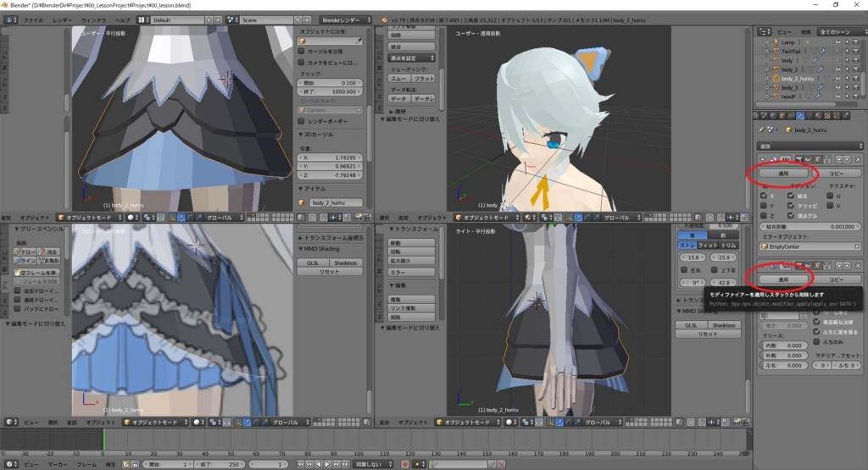Delete Default screen layout X icon
Image resolution: width=868 pixels, height=470 pixels.
[x=218, y=20]
